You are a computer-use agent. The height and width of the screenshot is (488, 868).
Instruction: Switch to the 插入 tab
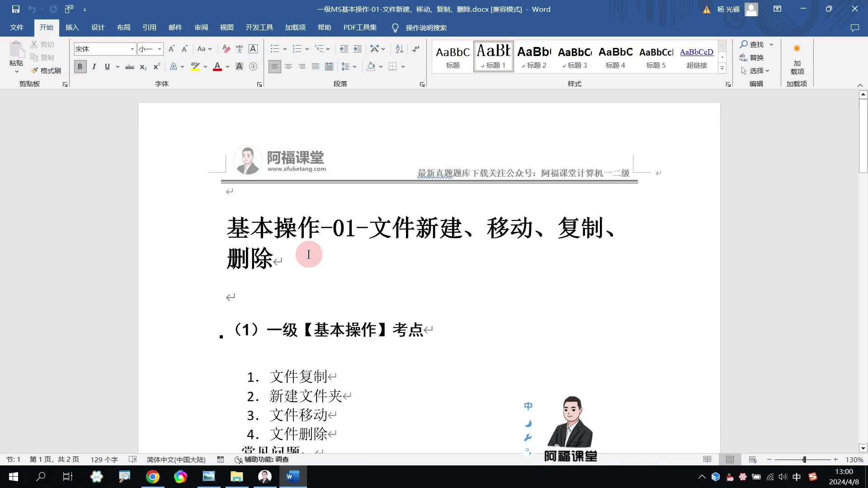[x=72, y=28]
